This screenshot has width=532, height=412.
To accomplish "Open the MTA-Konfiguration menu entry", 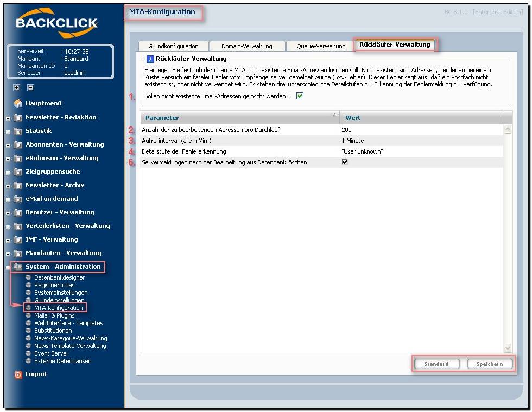I will (x=59, y=308).
